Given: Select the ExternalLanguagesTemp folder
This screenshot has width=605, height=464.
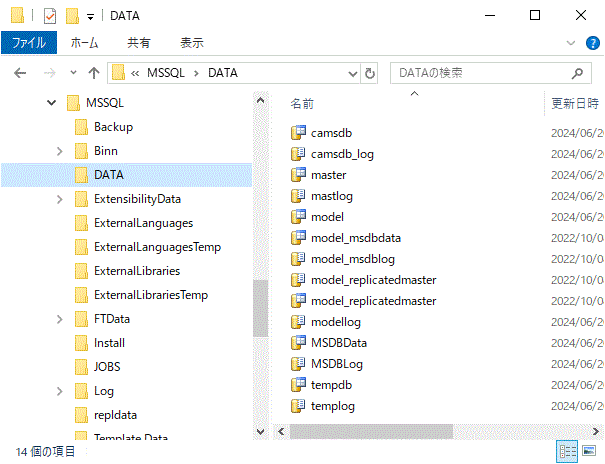Looking at the screenshot, I should click(x=157, y=247).
